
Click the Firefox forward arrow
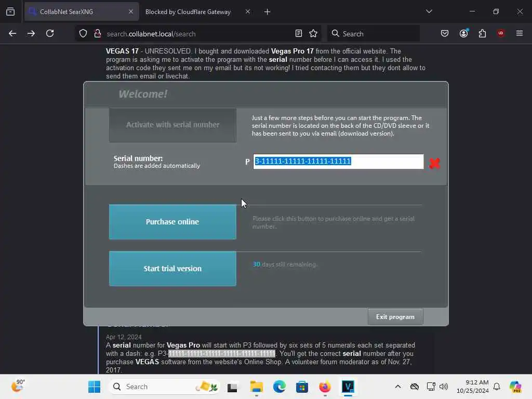pos(31,34)
